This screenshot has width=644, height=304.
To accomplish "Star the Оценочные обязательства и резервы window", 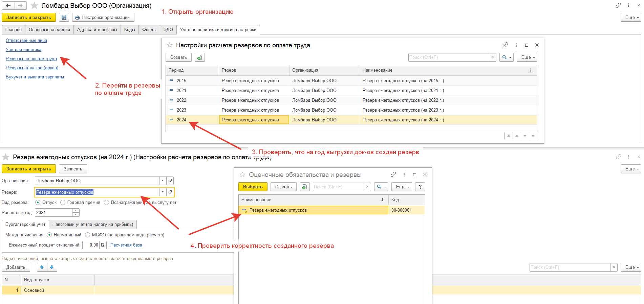I will coord(242,174).
